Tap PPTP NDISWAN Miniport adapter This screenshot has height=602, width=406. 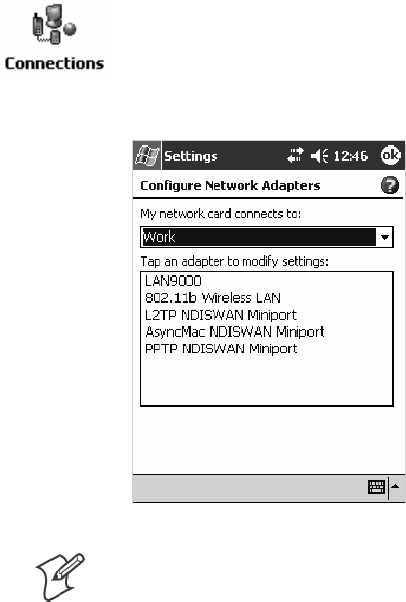tap(221, 349)
